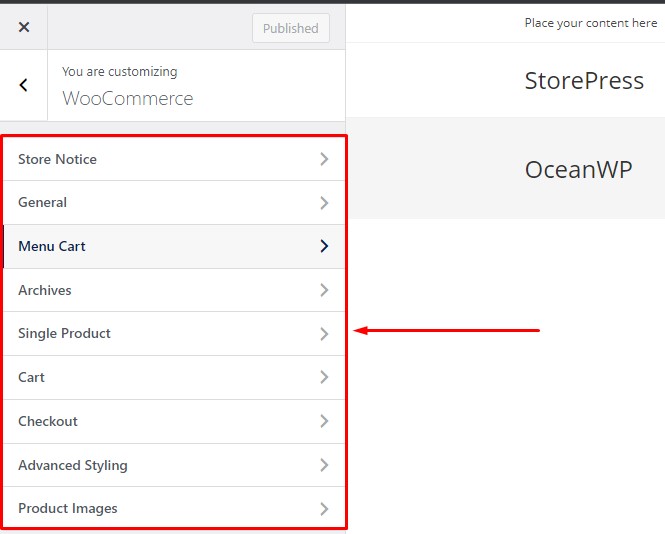This screenshot has width=665, height=534.
Task: Click the OceanWP heading in preview
Action: point(578,169)
